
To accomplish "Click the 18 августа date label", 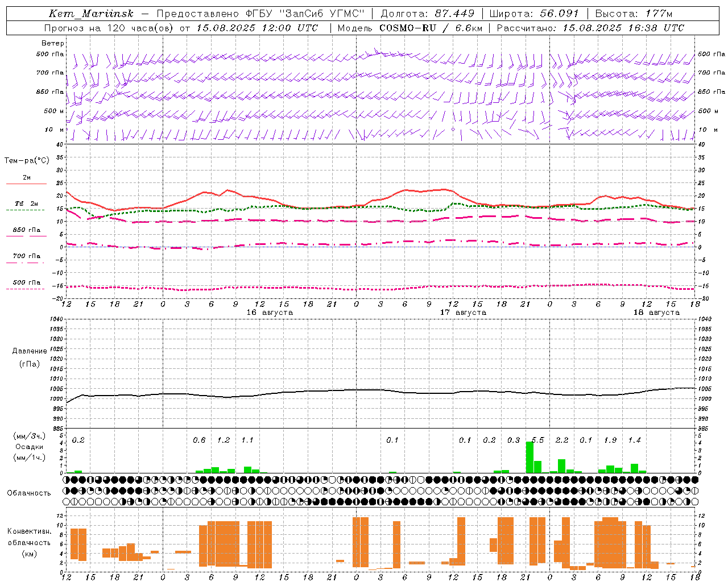I will point(656,313).
